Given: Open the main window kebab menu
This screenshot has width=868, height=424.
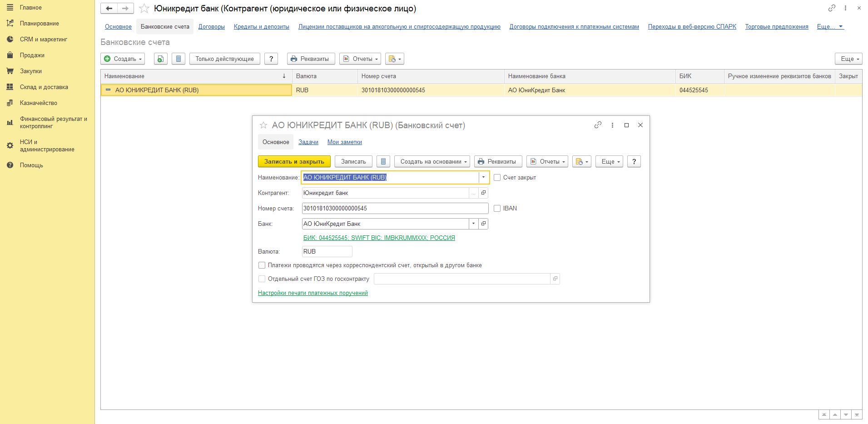Looking at the screenshot, I should pyautogui.click(x=845, y=8).
